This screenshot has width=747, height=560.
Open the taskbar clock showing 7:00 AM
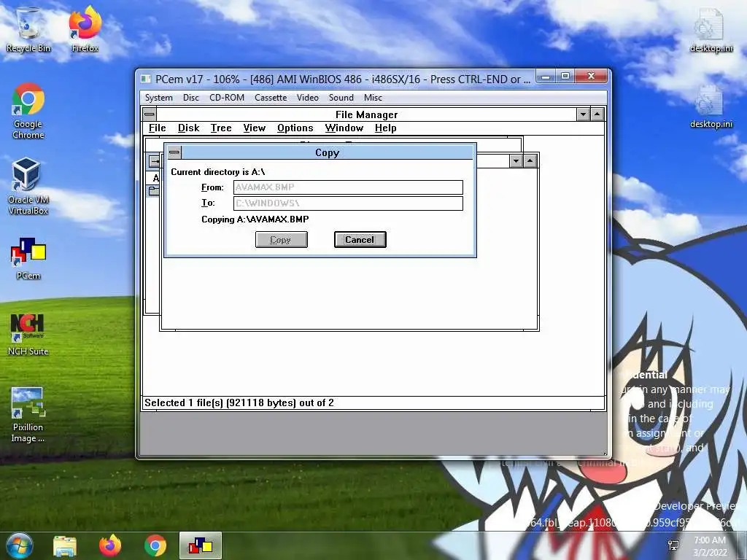pyautogui.click(x=710, y=545)
